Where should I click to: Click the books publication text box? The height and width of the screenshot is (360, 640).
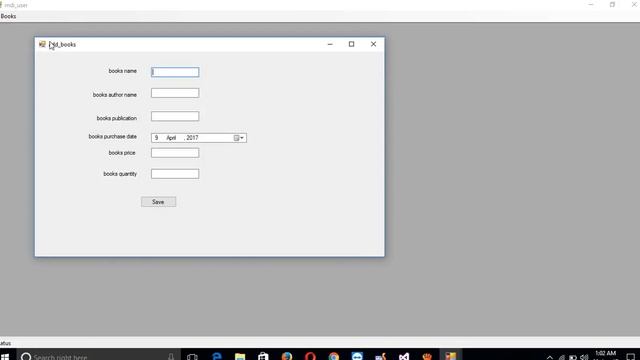pos(175,116)
